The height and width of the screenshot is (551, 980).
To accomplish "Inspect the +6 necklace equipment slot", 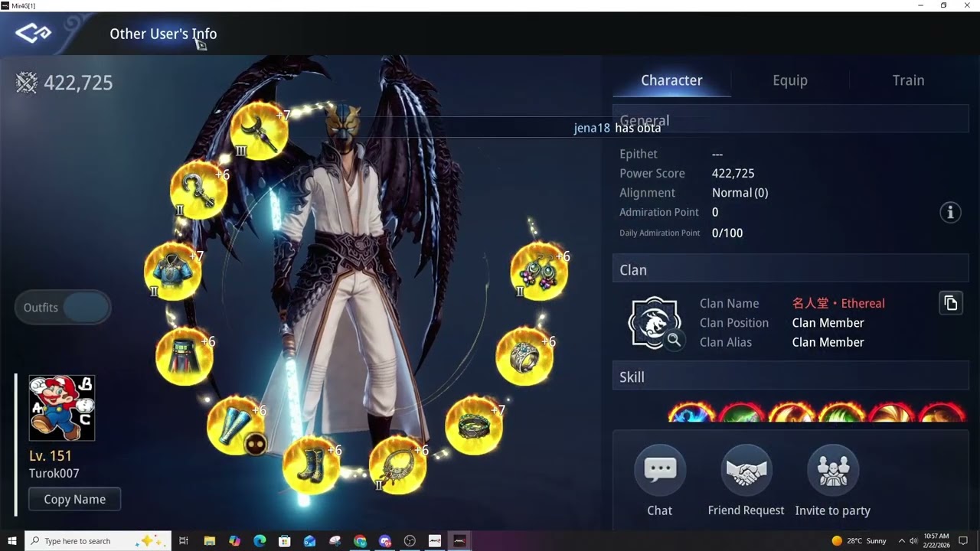I will pos(397,465).
